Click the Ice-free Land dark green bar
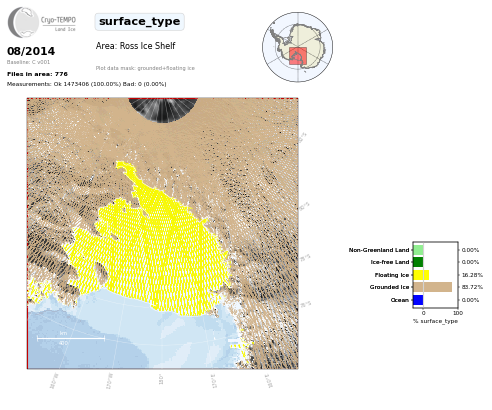Screen dimensions: 492x410 click(418, 262)
